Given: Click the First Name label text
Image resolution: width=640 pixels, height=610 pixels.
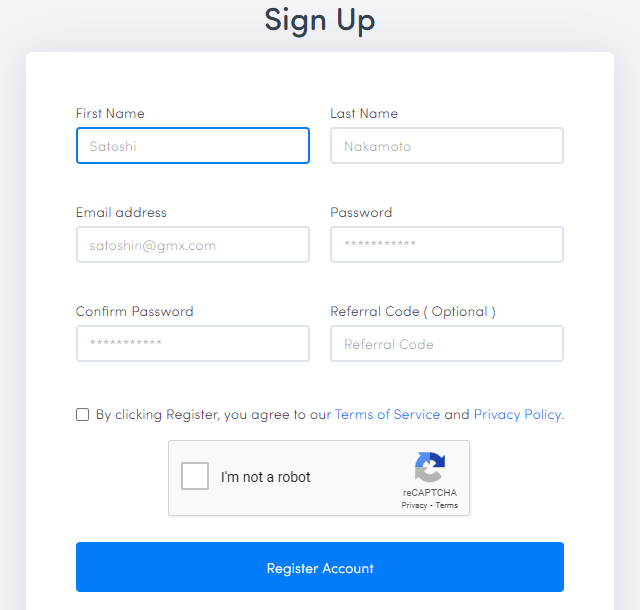Looking at the screenshot, I should 110,113.
